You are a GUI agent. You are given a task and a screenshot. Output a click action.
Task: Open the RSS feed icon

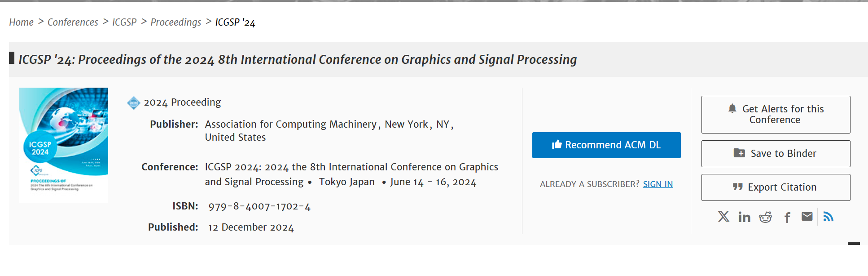[829, 217]
